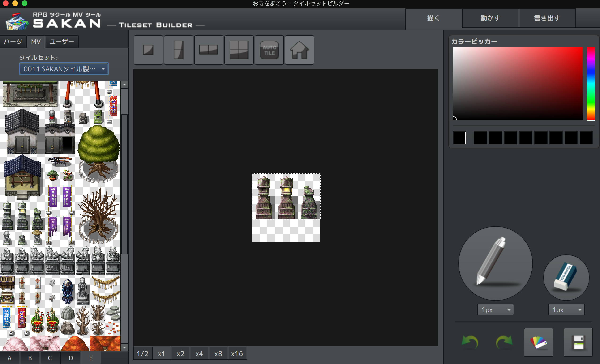The width and height of the screenshot is (600, 364).
Task: Open the 動かす move mode tab
Action: [x=490, y=18]
